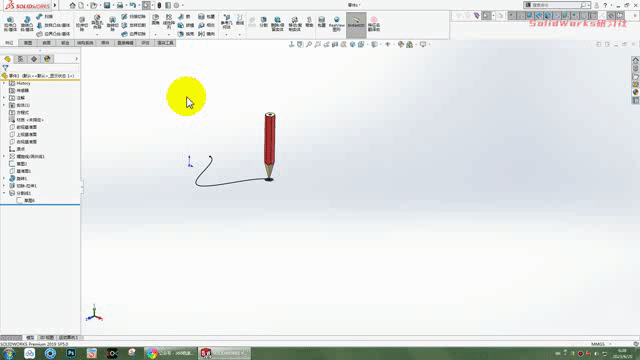Screen dimensions: 640x360
Task: Open the Reference Geometry tool
Action: point(227,22)
